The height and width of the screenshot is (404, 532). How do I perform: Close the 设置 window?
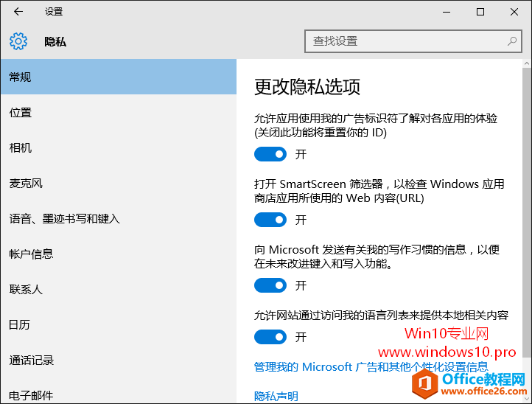point(514,12)
